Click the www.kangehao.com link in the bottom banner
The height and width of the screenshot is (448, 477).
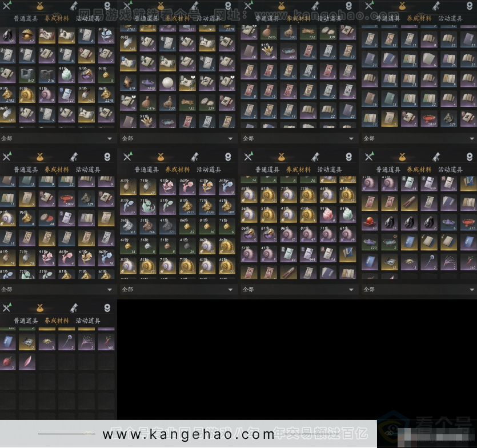[x=189, y=435]
